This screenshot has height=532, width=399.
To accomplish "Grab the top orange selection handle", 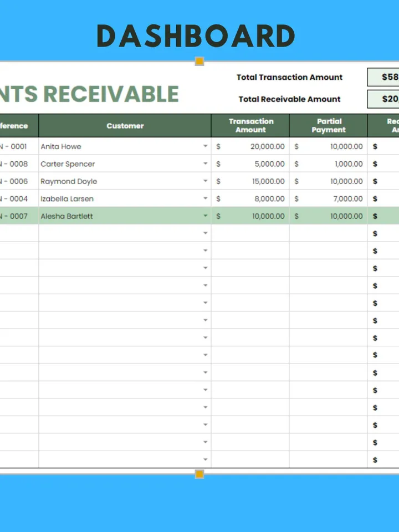I will (199, 61).
